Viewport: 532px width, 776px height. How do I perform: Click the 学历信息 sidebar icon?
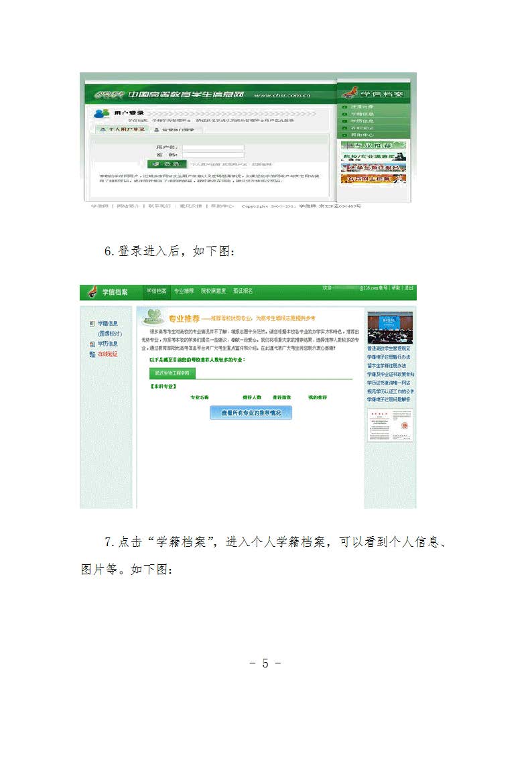coord(92,344)
